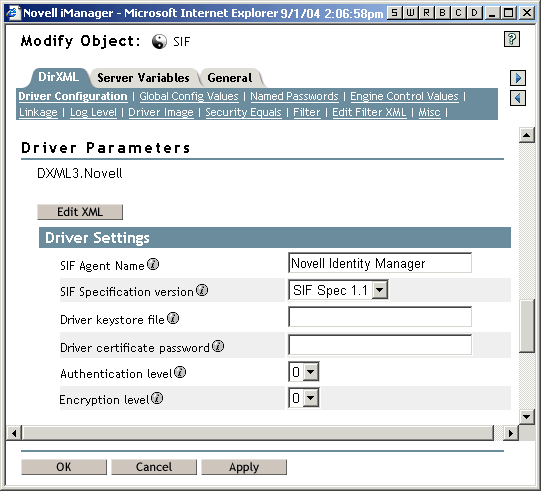Open the Authentication level dropdown
Viewport: 541px width, 491px height.
click(x=311, y=372)
